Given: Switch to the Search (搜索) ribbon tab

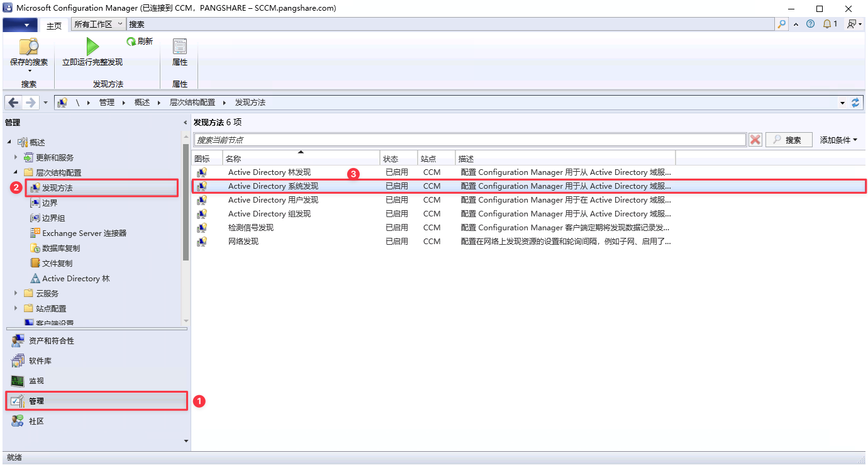Looking at the screenshot, I should point(136,25).
